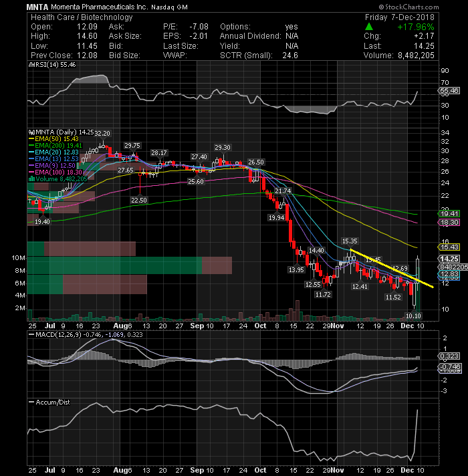Select the Open value 12.09
Viewport: 468px width, 476px height.
tap(87, 27)
